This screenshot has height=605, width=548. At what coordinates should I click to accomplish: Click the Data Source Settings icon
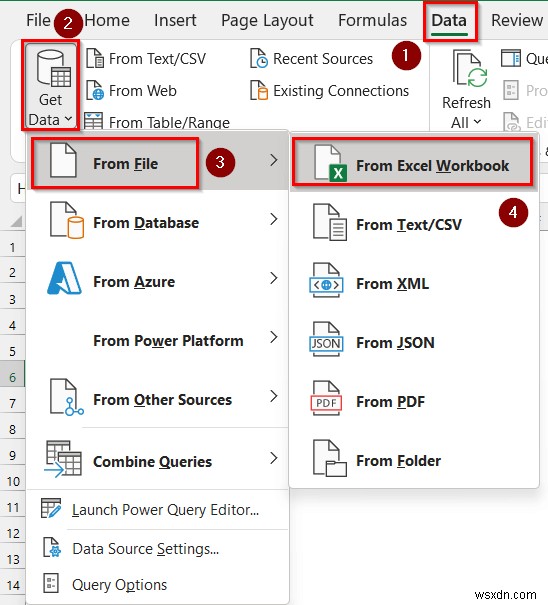[x=52, y=548]
